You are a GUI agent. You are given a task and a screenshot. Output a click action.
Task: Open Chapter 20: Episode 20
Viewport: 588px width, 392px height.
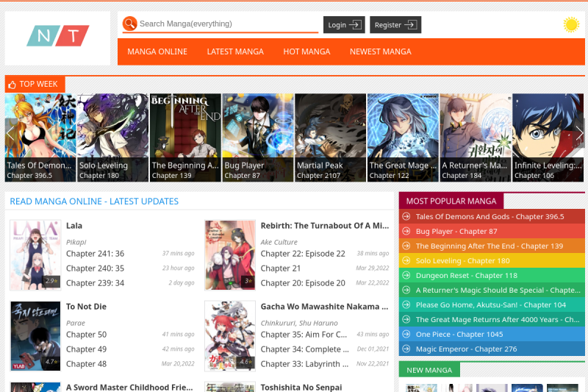[x=303, y=283]
